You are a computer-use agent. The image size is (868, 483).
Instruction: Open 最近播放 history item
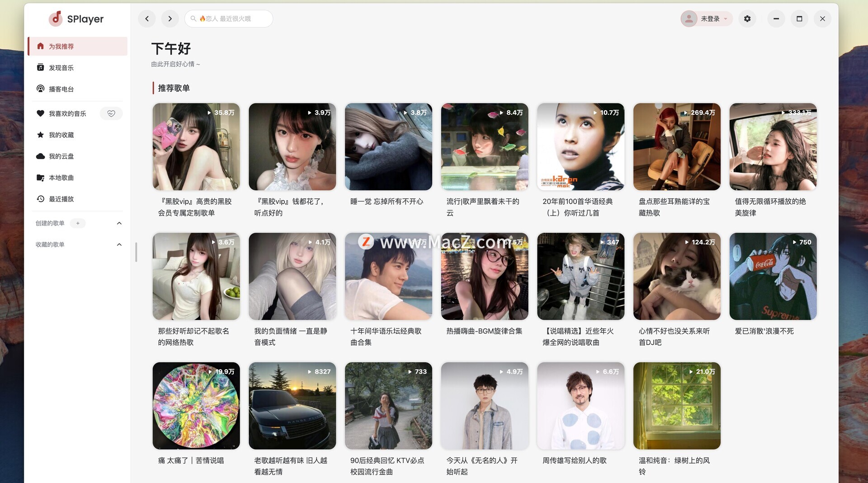tap(61, 199)
